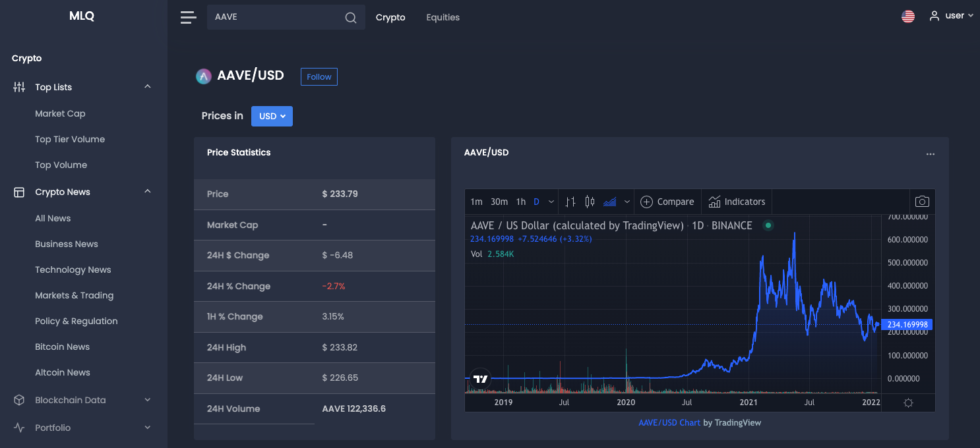Image resolution: width=980 pixels, height=448 pixels.
Task: Select the D daily interval
Action: click(x=536, y=202)
